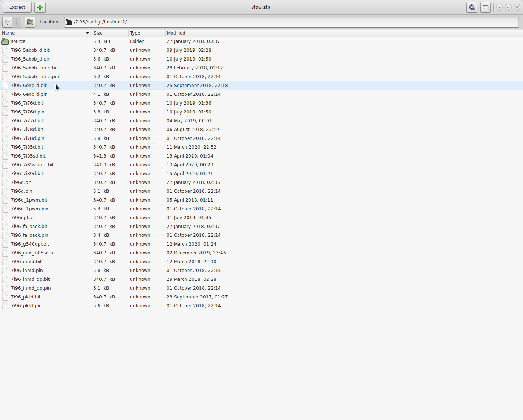This screenshot has height=420, width=523.
Task: Go forward with the right arrow icon
Action: (17, 22)
